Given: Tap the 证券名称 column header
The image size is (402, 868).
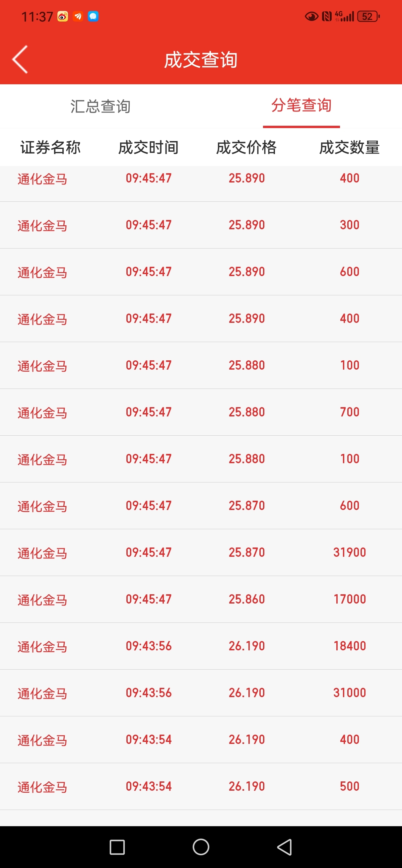Looking at the screenshot, I should tap(50, 148).
